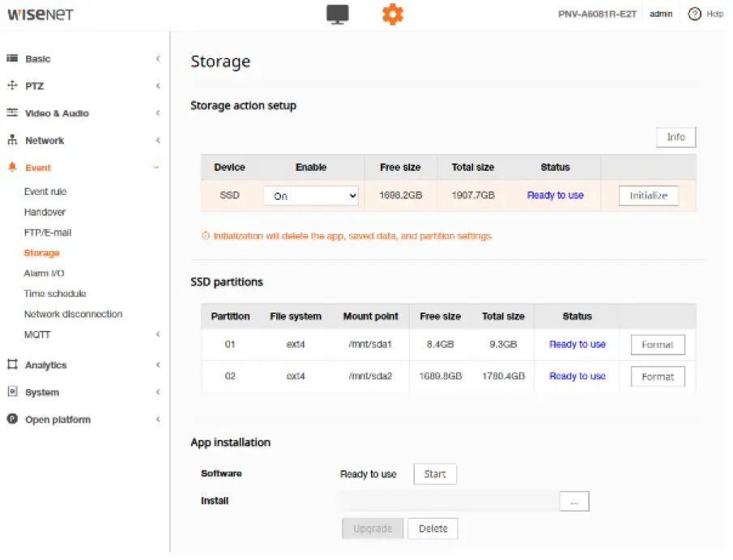Open the Event rule page
This screenshot has width=733, height=560.
coord(45,192)
